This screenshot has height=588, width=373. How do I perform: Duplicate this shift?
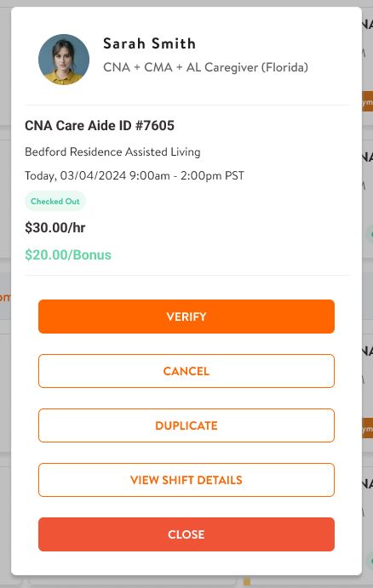tap(186, 425)
